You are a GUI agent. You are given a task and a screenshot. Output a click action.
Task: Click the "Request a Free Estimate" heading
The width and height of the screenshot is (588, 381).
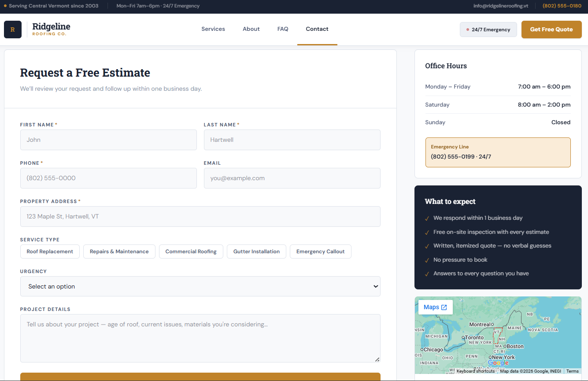pyautogui.click(x=85, y=73)
